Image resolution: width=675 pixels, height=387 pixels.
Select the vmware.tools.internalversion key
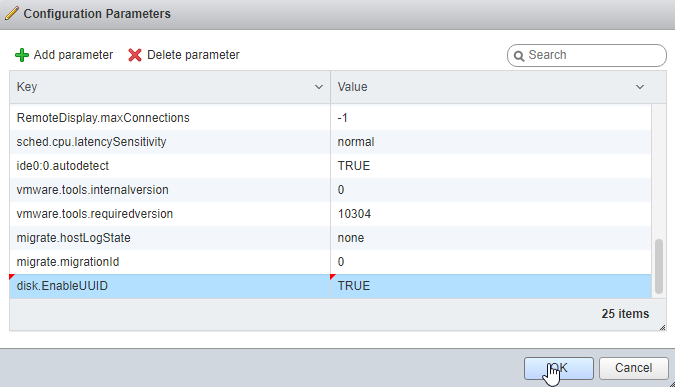pos(92,190)
